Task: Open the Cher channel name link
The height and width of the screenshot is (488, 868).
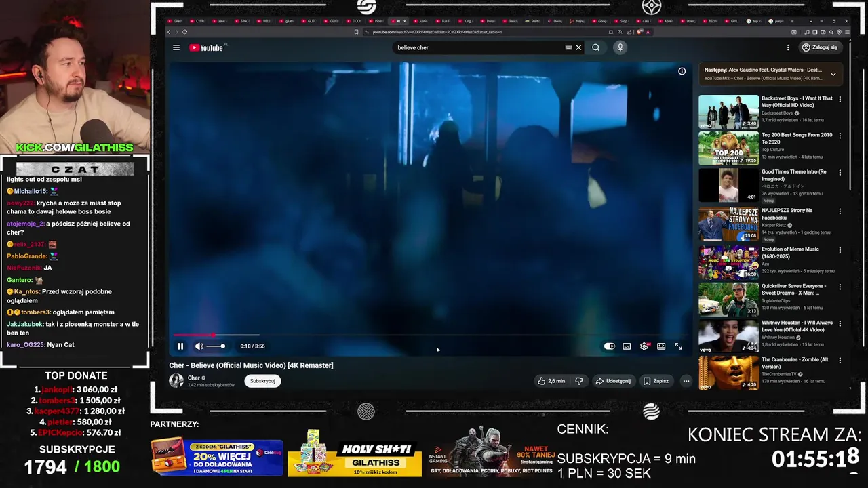Action: tap(194, 378)
